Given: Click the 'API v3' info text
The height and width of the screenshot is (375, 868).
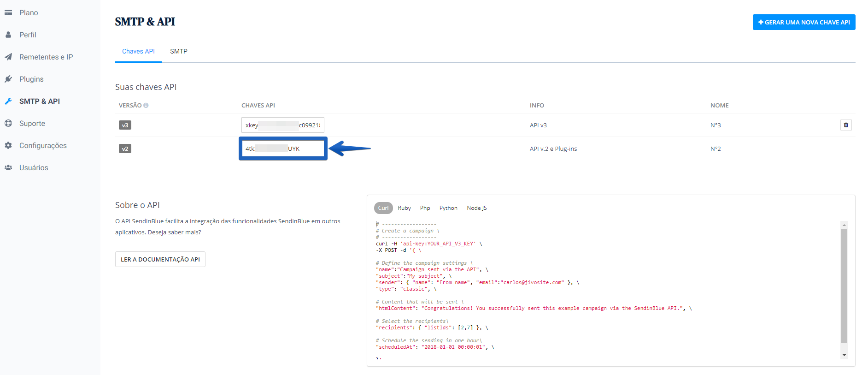Looking at the screenshot, I should [538, 125].
